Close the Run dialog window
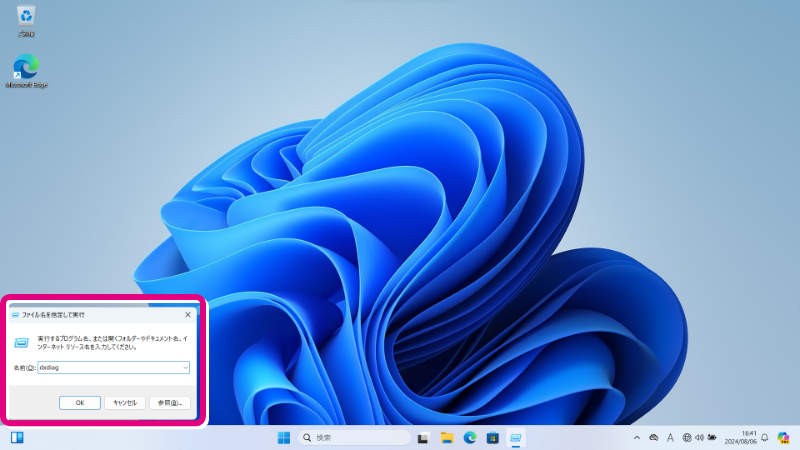This screenshot has height=450, width=800. [187, 314]
